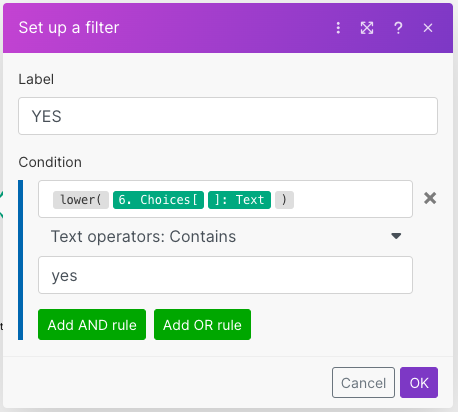This screenshot has width=458, height=412.
Task: Click the Label input field containing YES
Action: [x=228, y=116]
